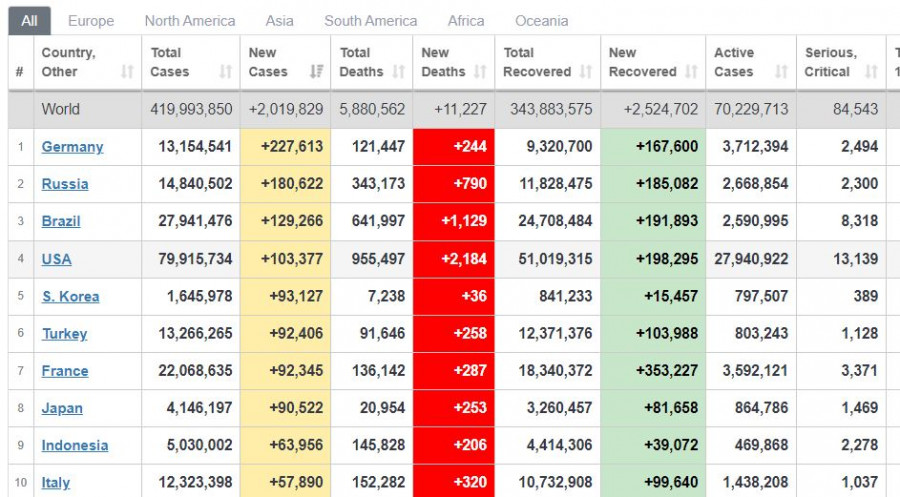Sort table by New Deaths arrows
This screenshot has height=497, width=900.
click(480, 72)
